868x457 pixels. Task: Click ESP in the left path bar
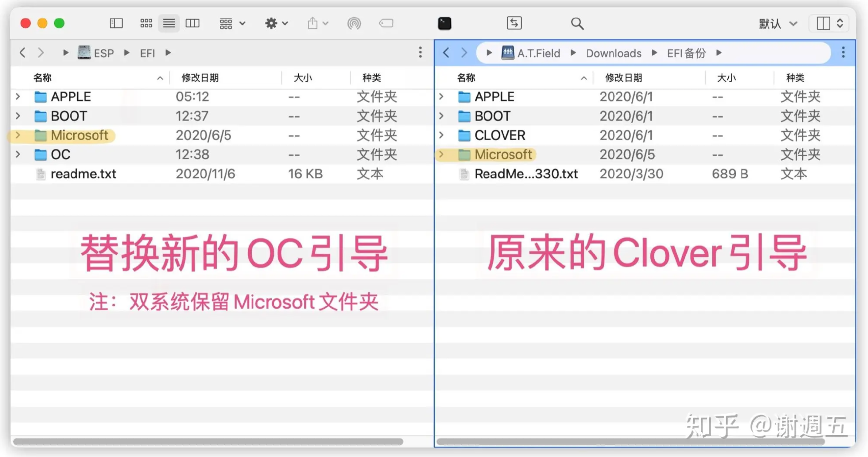103,53
